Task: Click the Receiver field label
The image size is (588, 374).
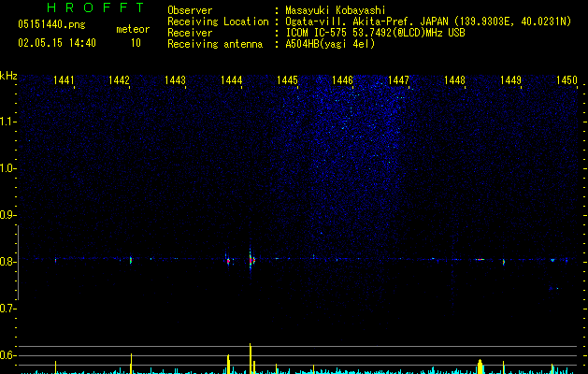Action: coord(190,33)
